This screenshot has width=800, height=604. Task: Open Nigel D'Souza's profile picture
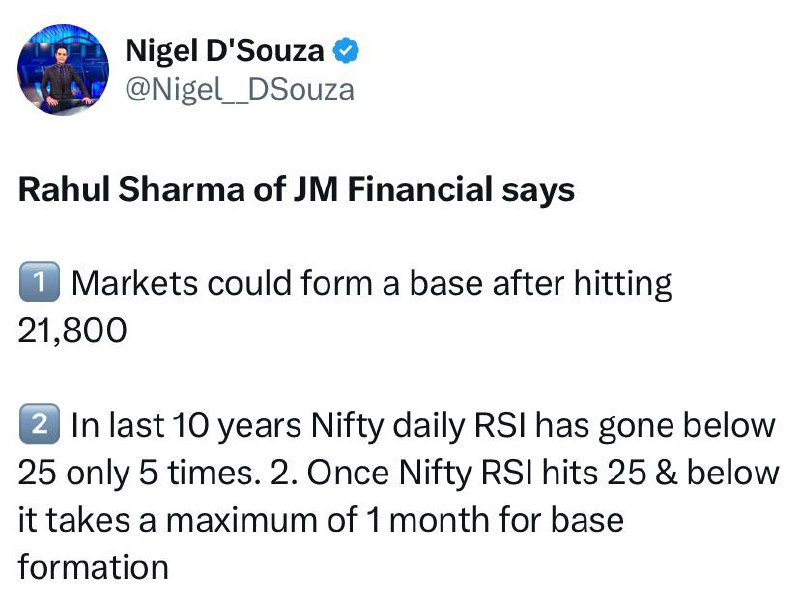63,69
